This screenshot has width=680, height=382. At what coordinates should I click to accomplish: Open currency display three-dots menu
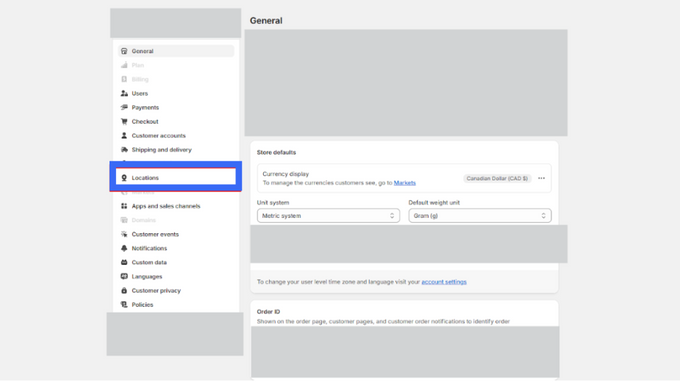(x=541, y=178)
